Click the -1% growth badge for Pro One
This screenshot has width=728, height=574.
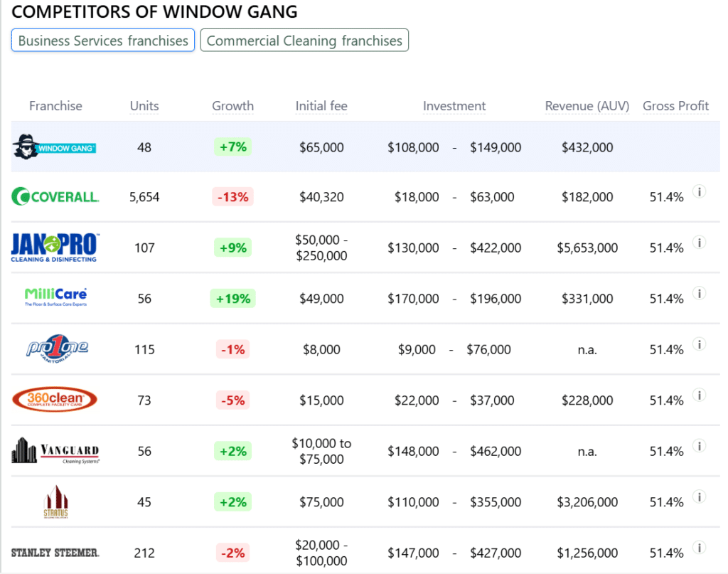[232, 349]
